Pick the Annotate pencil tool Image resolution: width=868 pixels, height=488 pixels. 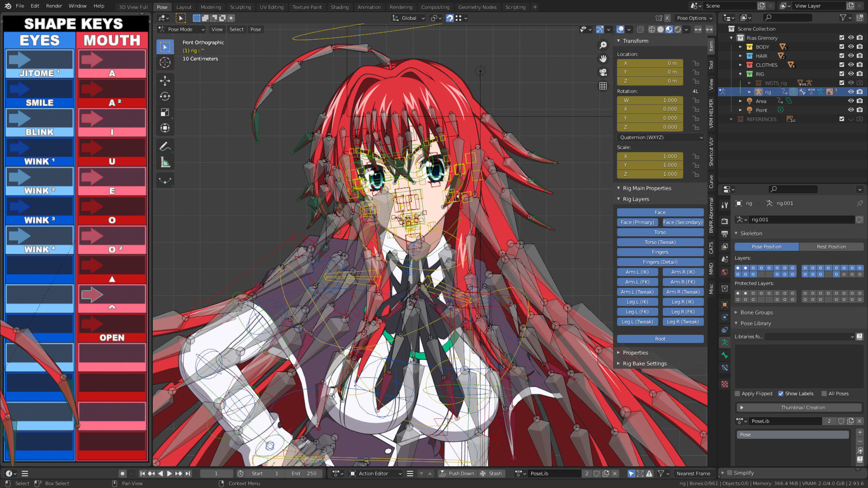coord(165,146)
